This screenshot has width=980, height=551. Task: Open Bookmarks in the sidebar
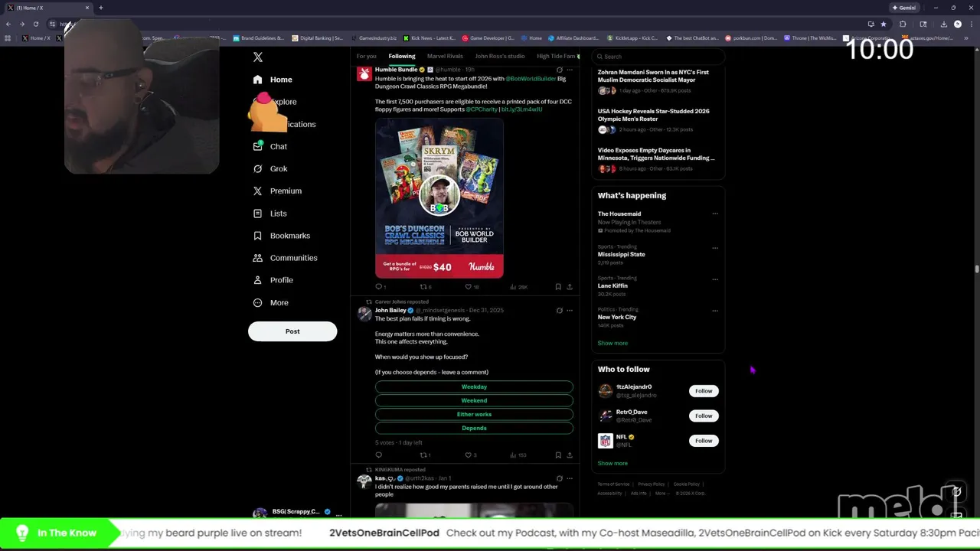pos(281,236)
